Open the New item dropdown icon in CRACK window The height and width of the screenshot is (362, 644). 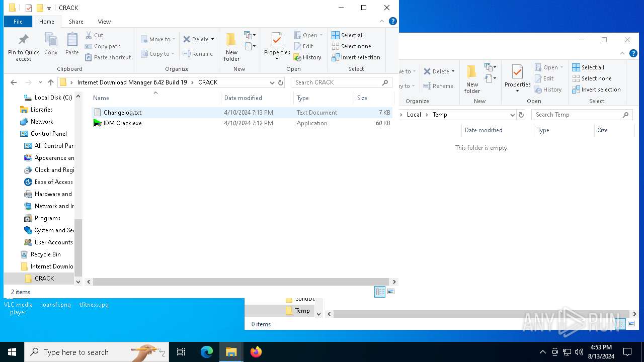click(x=250, y=35)
